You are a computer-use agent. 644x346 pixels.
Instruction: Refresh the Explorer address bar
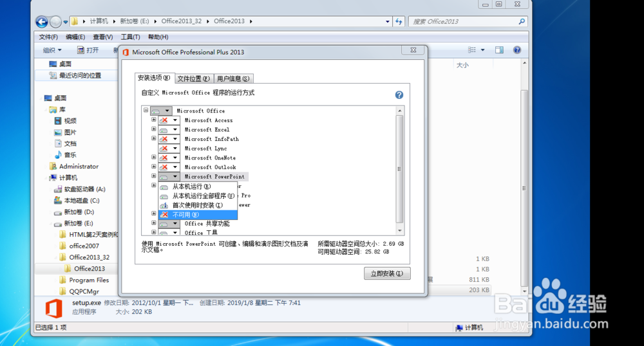point(399,21)
